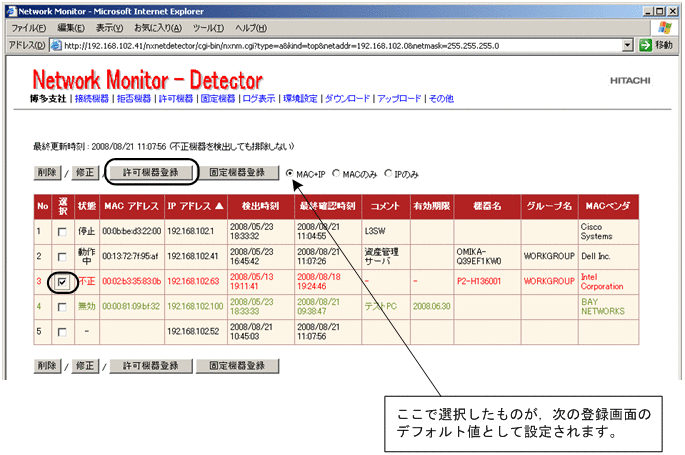685x455 pixels.
Task: Open the 接続機器 link
Action: pyautogui.click(x=92, y=99)
